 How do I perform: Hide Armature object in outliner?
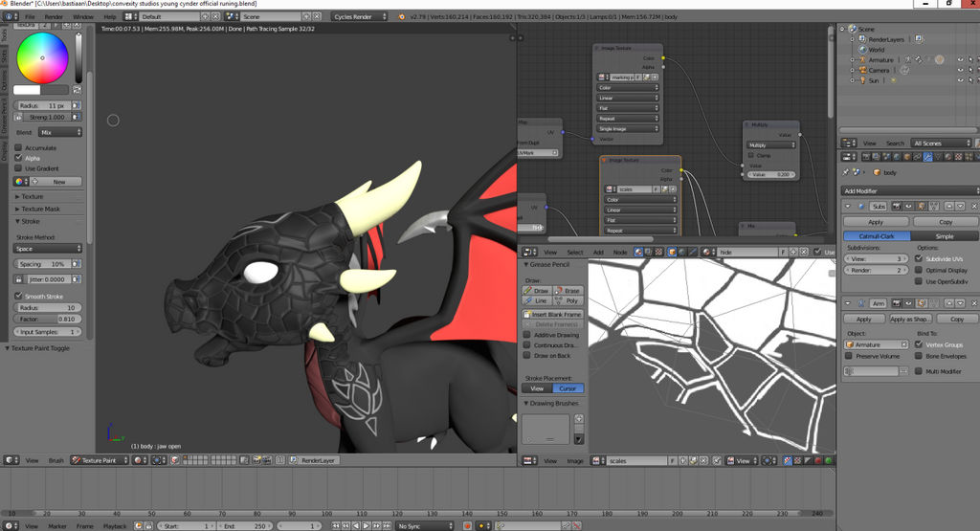(x=960, y=60)
